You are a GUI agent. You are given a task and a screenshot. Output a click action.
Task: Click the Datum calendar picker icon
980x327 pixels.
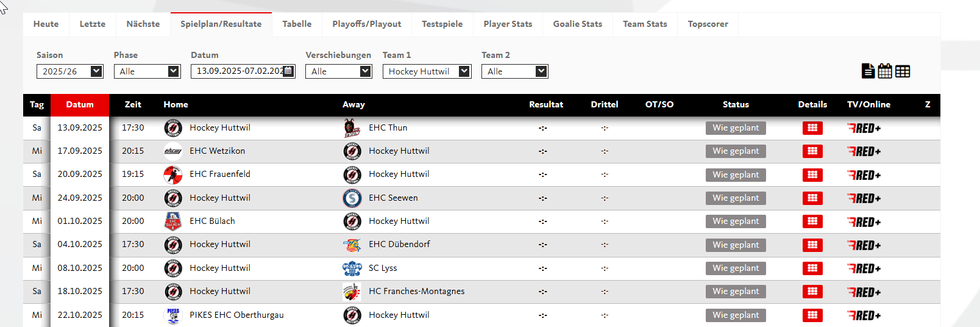[x=288, y=71]
